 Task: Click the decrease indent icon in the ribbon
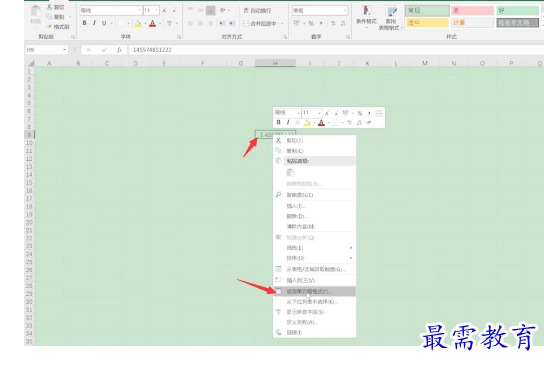point(222,23)
